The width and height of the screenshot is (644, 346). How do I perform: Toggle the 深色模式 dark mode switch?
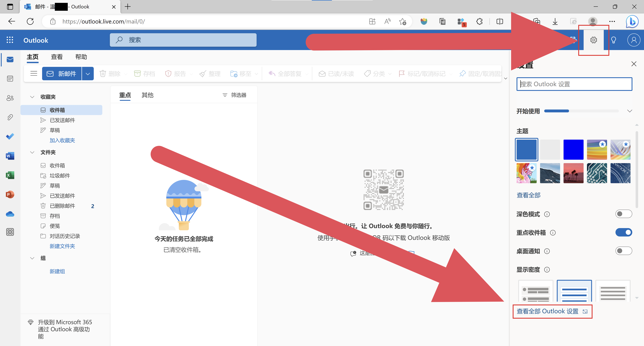pyautogui.click(x=624, y=214)
